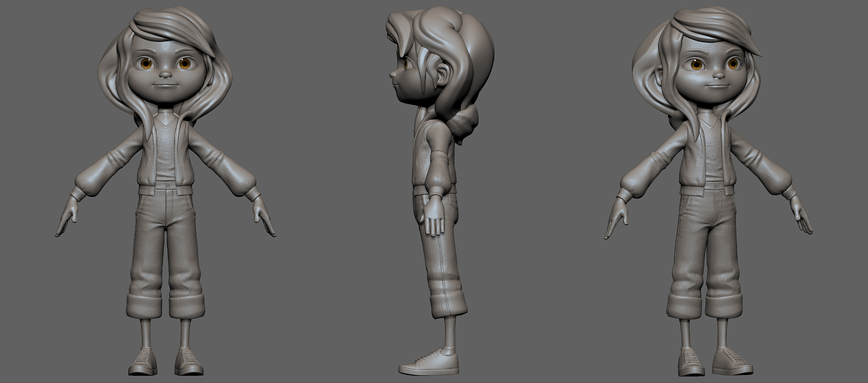This screenshot has height=383, width=868.
Task: Select the side profile character model render
Action: [x=440, y=192]
